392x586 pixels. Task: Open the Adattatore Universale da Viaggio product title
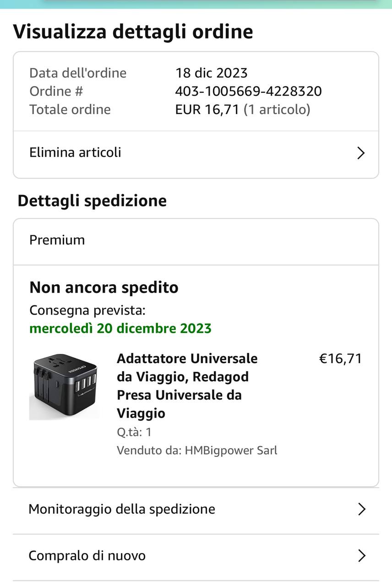[x=187, y=385]
